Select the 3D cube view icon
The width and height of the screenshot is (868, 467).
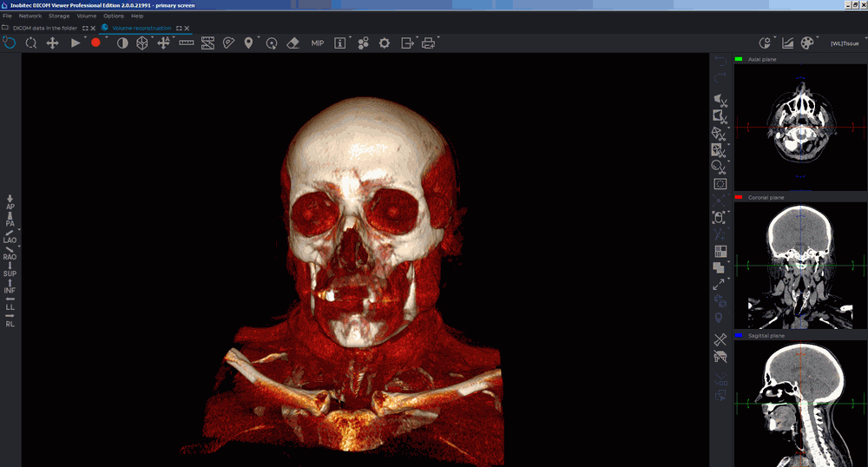coord(142,43)
